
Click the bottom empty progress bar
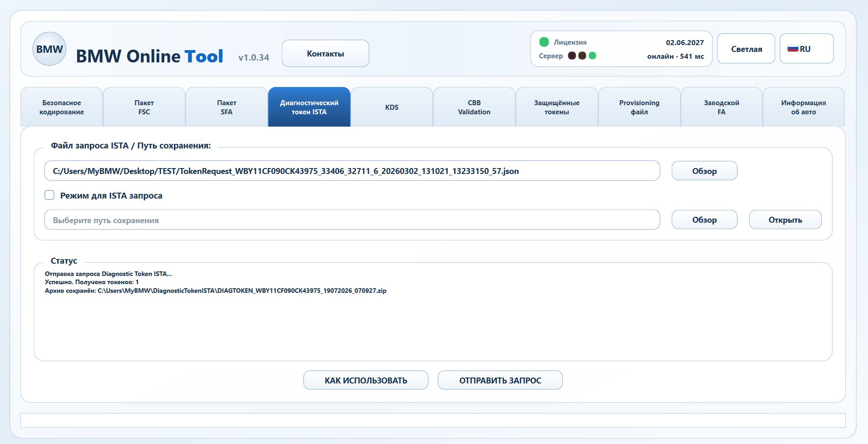coord(433,420)
